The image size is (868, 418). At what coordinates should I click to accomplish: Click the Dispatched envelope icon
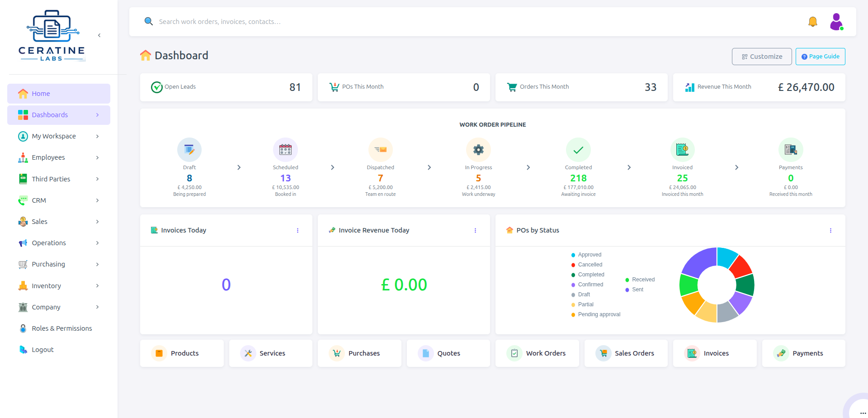point(381,150)
